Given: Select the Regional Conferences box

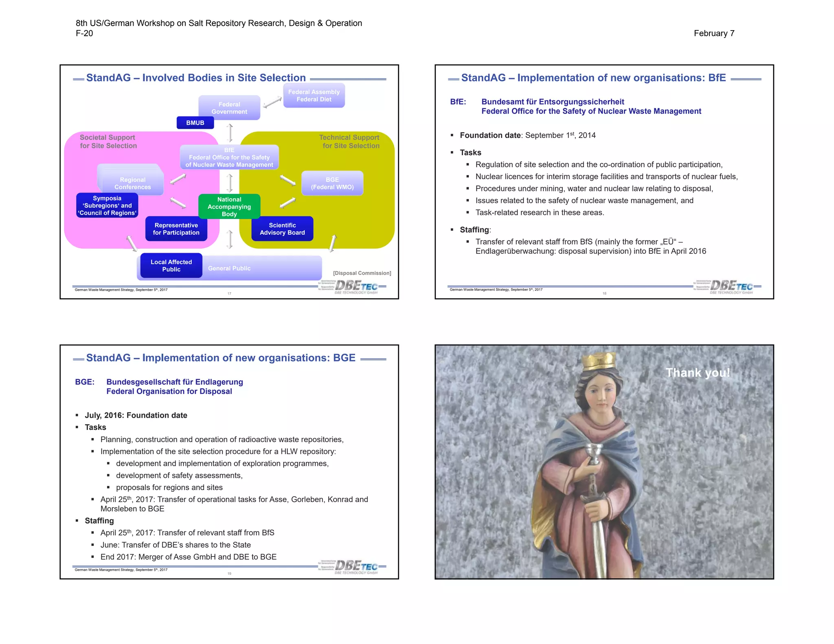Looking at the screenshot, I should pos(132,183).
